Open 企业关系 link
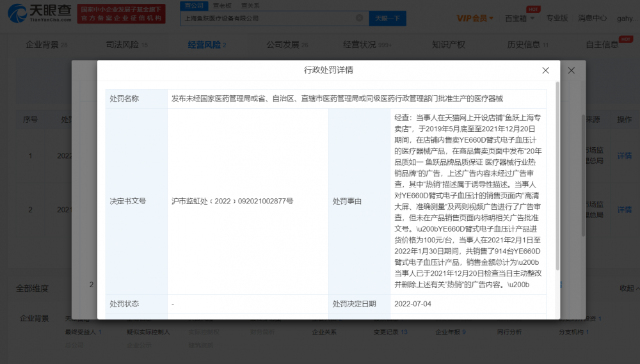 coord(324,332)
